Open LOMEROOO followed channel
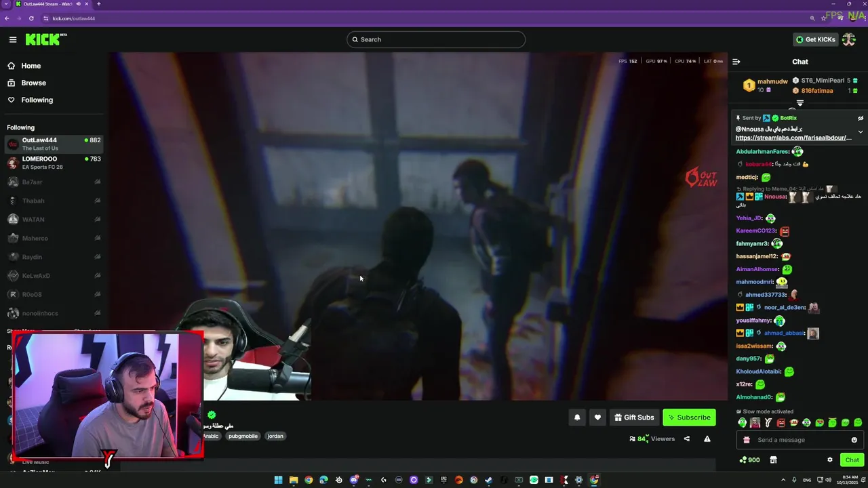The height and width of the screenshot is (488, 868). click(x=54, y=163)
